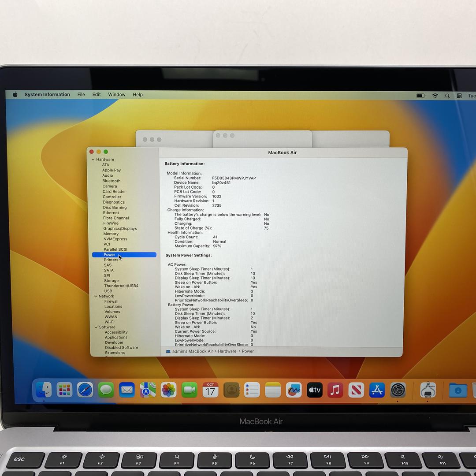Image resolution: width=476 pixels, height=476 pixels.
Task: Click the Cycle Count value 41
Action: click(x=215, y=237)
